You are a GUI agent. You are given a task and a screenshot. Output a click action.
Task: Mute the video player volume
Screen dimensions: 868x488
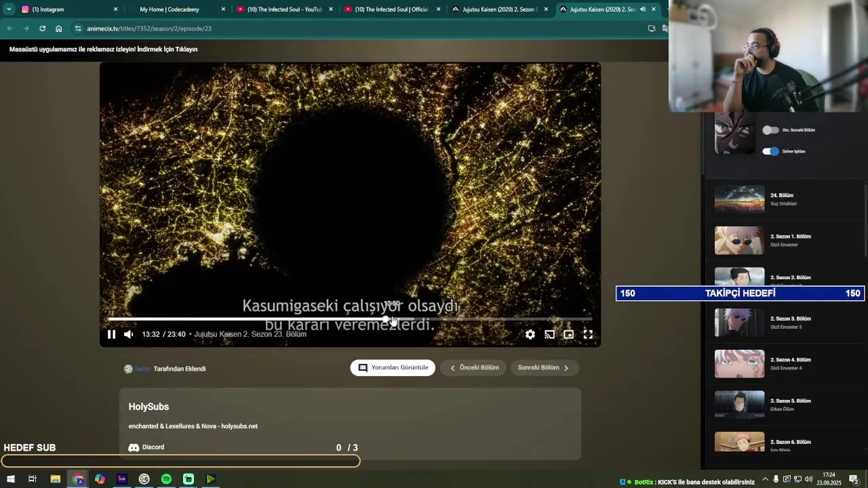(x=128, y=334)
